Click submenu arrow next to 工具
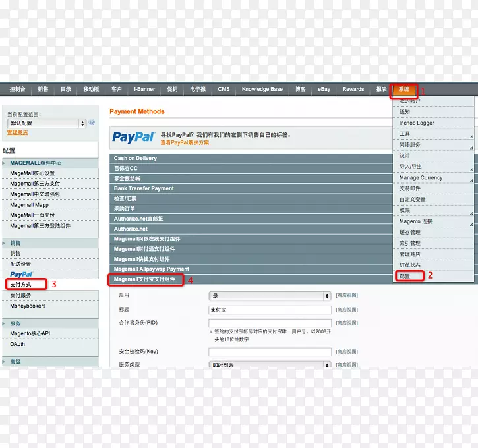 coord(471,136)
